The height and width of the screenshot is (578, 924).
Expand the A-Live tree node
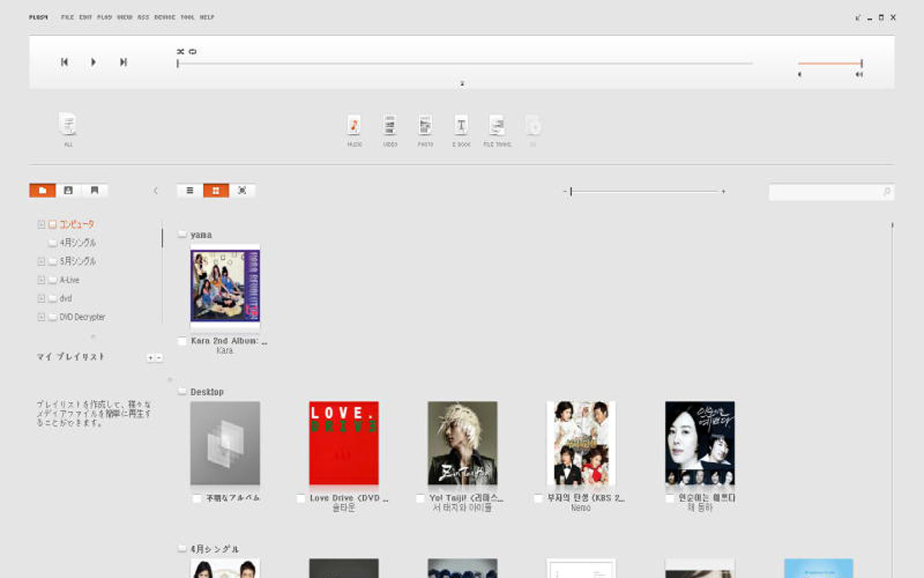point(41,280)
